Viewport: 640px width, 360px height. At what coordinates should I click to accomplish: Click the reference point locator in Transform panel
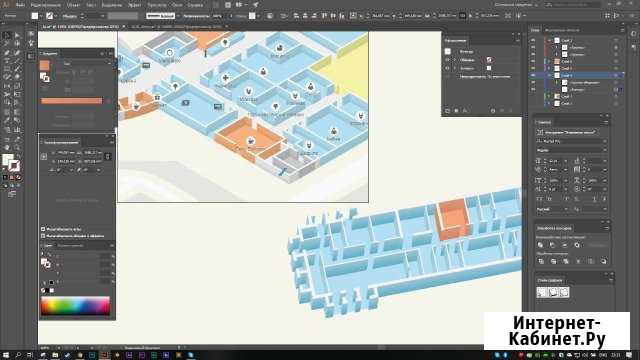coord(44,157)
